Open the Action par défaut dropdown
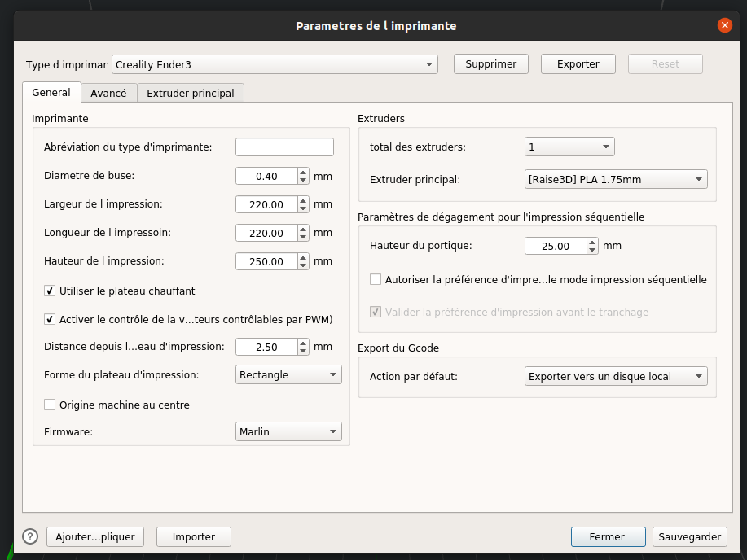 [x=616, y=377]
